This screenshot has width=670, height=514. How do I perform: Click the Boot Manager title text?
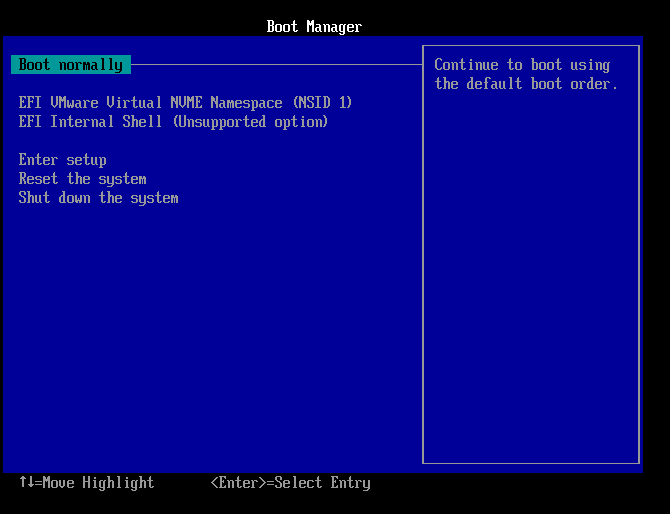(x=314, y=27)
